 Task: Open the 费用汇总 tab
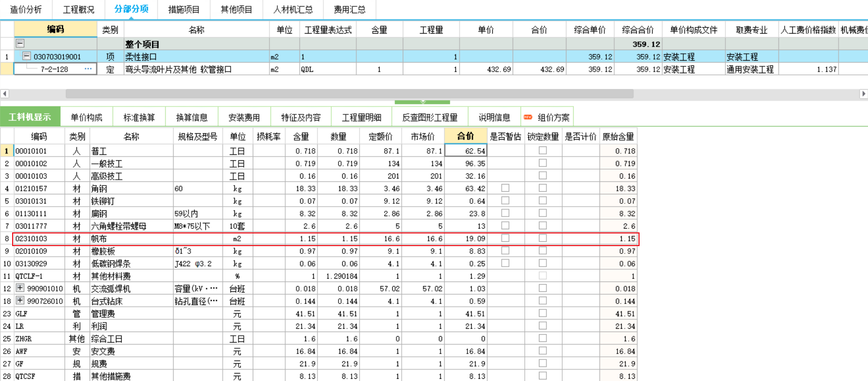tap(350, 9)
